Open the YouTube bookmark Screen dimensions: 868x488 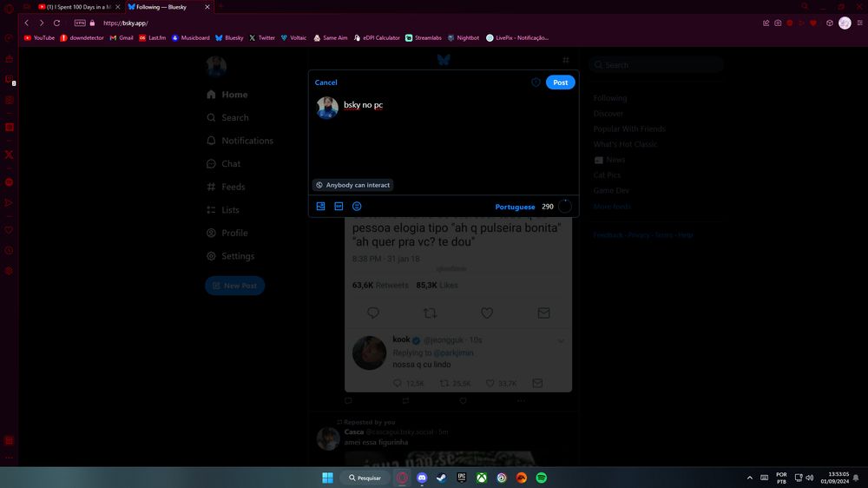[x=39, y=37]
